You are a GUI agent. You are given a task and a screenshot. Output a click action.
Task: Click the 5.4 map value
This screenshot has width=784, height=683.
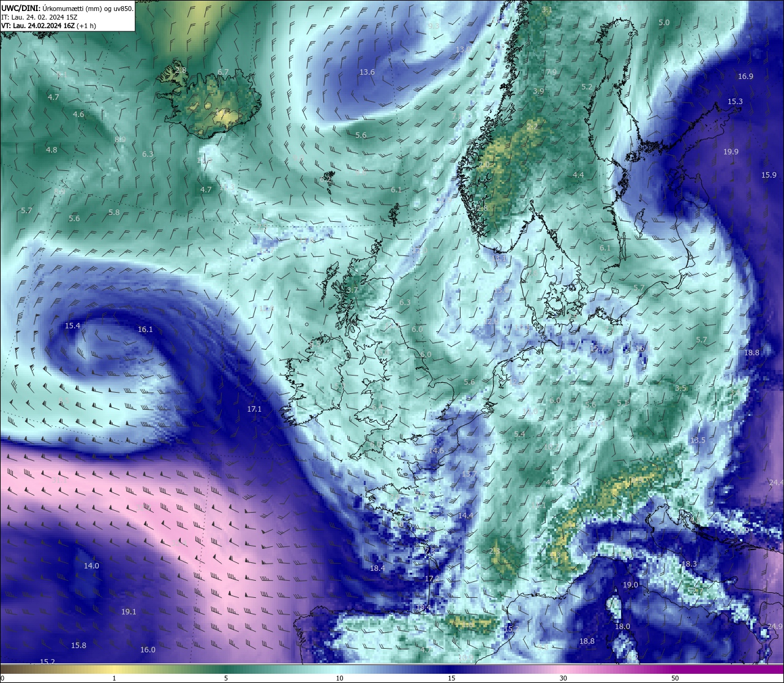519,434
